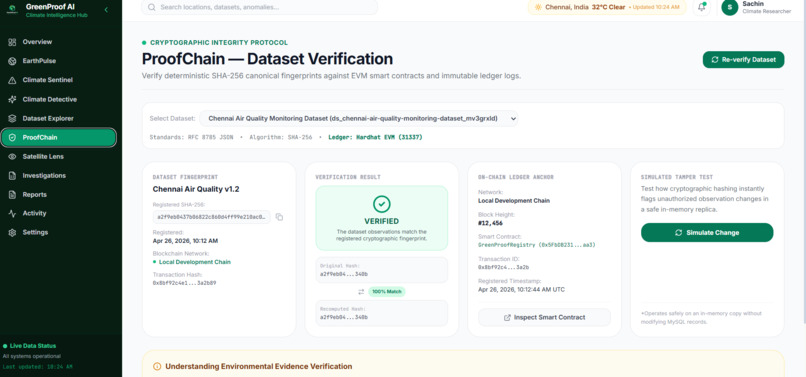Click the Last updated: 10:24 AM footer text

(x=38, y=367)
